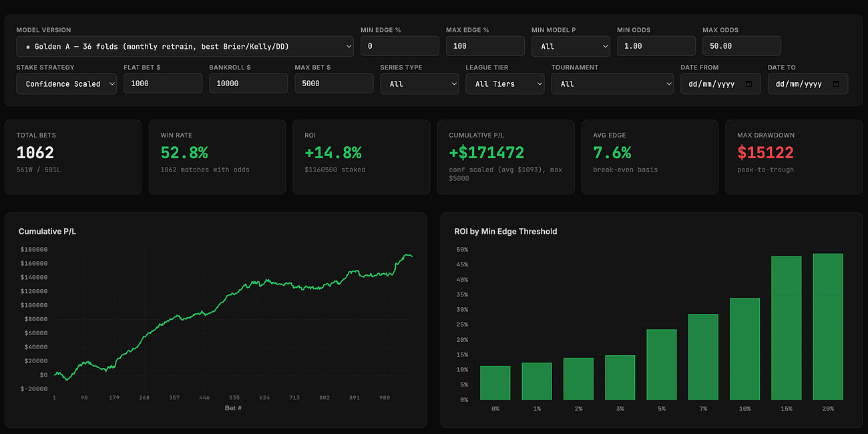Open calendar picker icon in Date From
Screen dimensions: 868x434
click(748, 84)
